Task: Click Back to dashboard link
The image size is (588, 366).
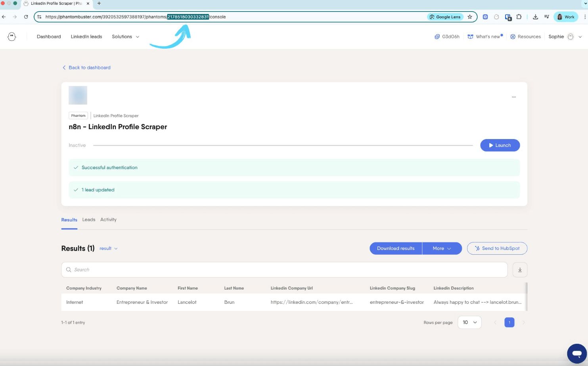Action: click(x=86, y=68)
